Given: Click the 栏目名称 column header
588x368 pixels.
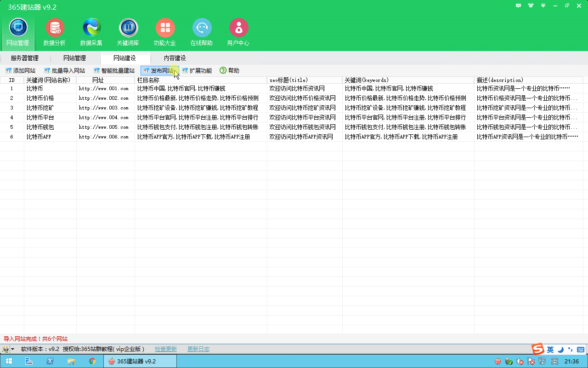Looking at the screenshot, I should tap(201, 80).
